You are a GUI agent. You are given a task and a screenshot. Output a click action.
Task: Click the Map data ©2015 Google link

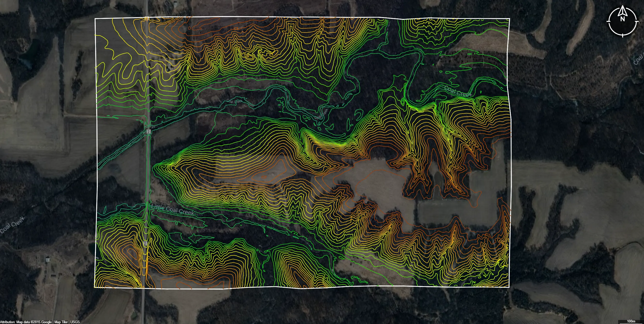pyautogui.click(x=34, y=322)
